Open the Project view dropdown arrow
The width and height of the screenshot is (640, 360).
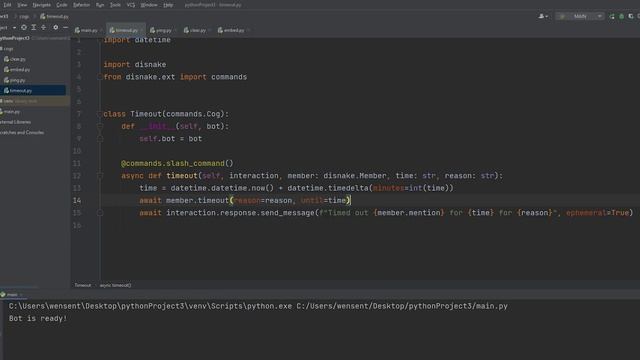(14, 27)
